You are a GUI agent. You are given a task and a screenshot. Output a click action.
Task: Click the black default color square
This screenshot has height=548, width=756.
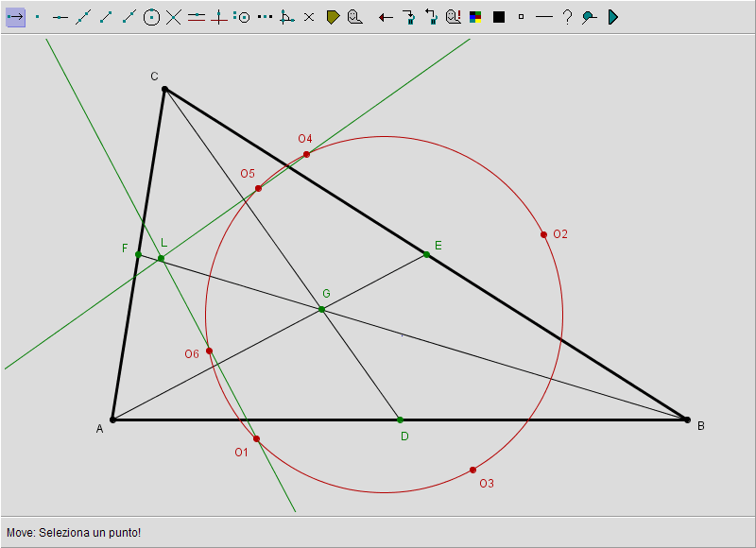point(499,17)
